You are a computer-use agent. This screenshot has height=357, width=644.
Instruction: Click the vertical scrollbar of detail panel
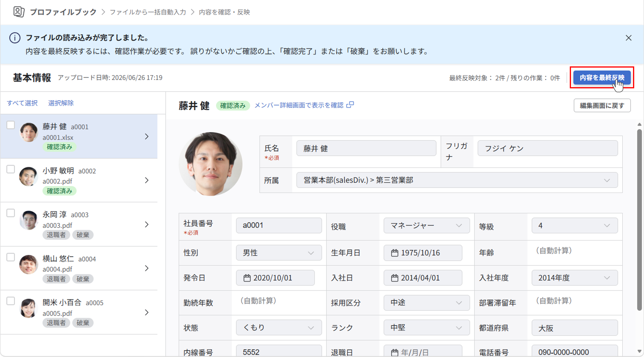click(x=639, y=220)
